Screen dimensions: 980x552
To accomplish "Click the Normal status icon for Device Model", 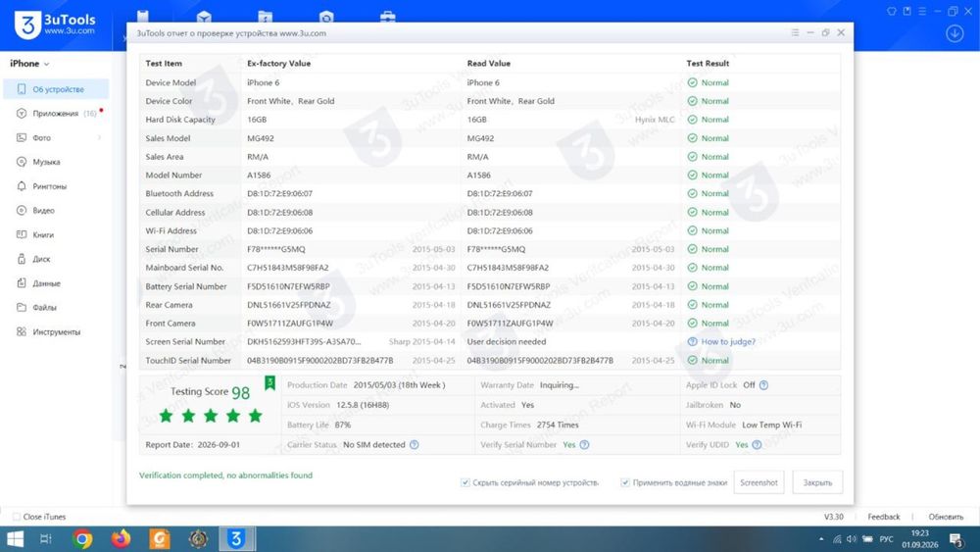I will tap(693, 82).
